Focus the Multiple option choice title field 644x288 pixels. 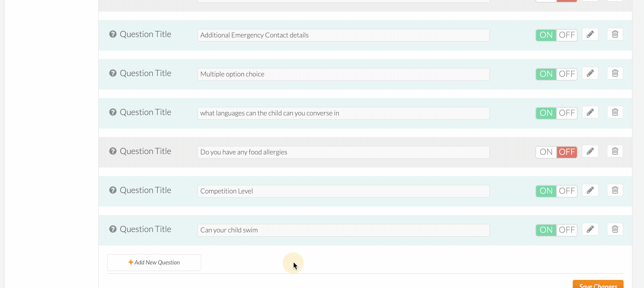pos(343,74)
